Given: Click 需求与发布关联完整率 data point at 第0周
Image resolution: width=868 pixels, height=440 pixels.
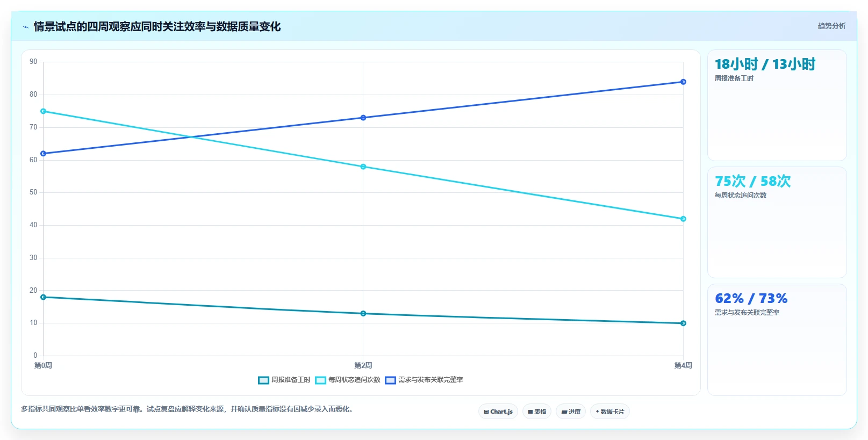Looking at the screenshot, I should coord(44,154).
